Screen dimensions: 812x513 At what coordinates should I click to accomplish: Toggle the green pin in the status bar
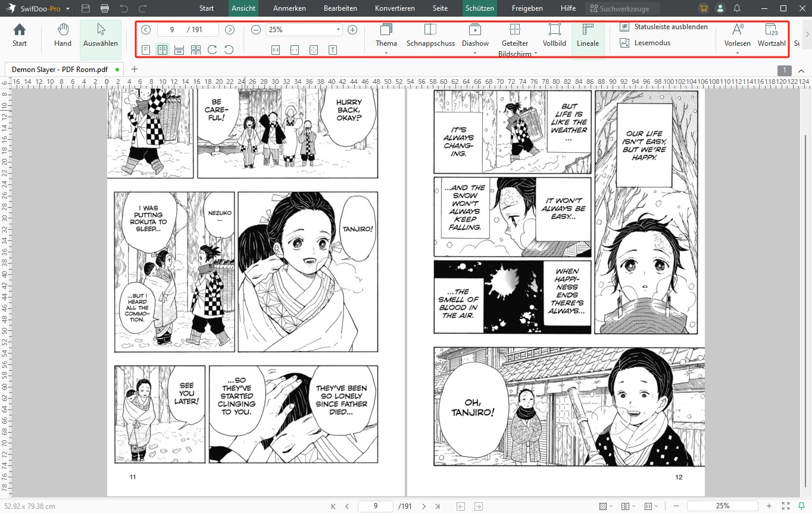(x=801, y=506)
